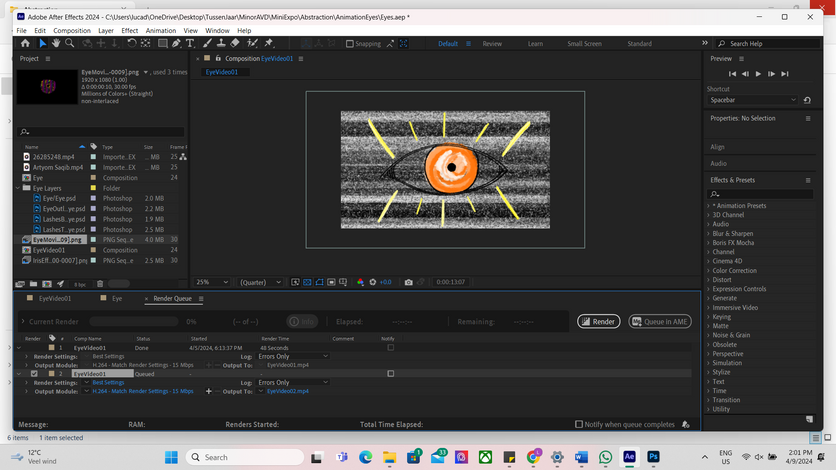
Task: Uncheck render item 2 EyeVideo01
Action: point(35,374)
